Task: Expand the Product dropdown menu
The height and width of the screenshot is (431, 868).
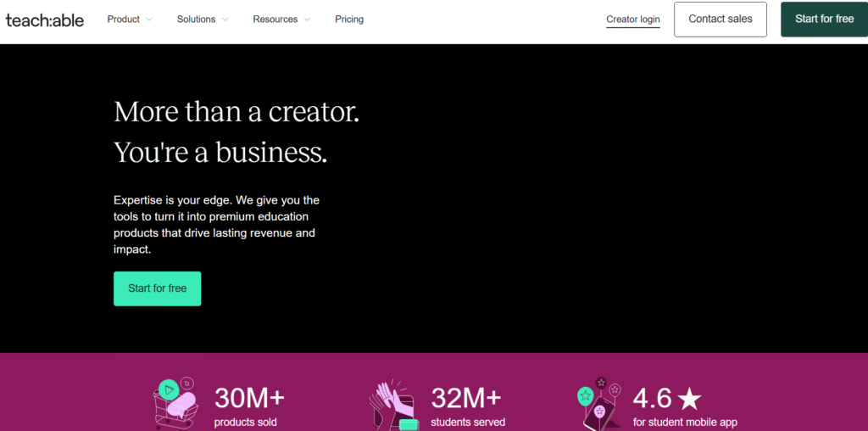Action: pos(130,20)
